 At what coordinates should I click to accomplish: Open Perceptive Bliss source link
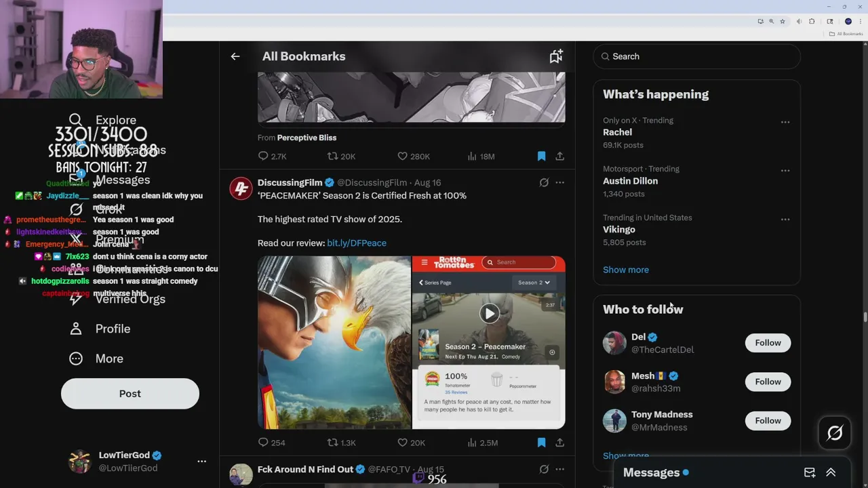(x=307, y=138)
